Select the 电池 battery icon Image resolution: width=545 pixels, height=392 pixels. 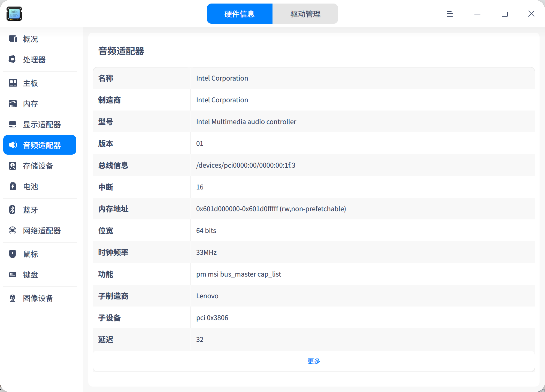[13, 187]
